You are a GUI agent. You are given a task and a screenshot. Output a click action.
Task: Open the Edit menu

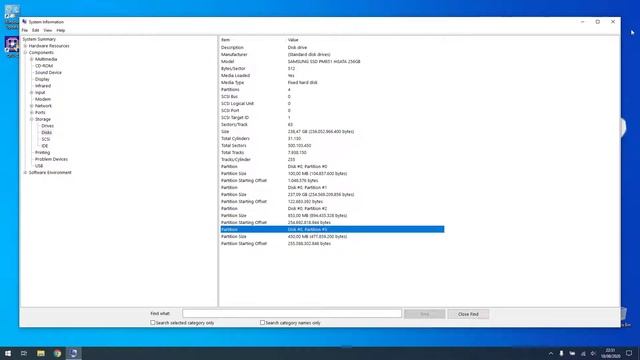point(36,30)
